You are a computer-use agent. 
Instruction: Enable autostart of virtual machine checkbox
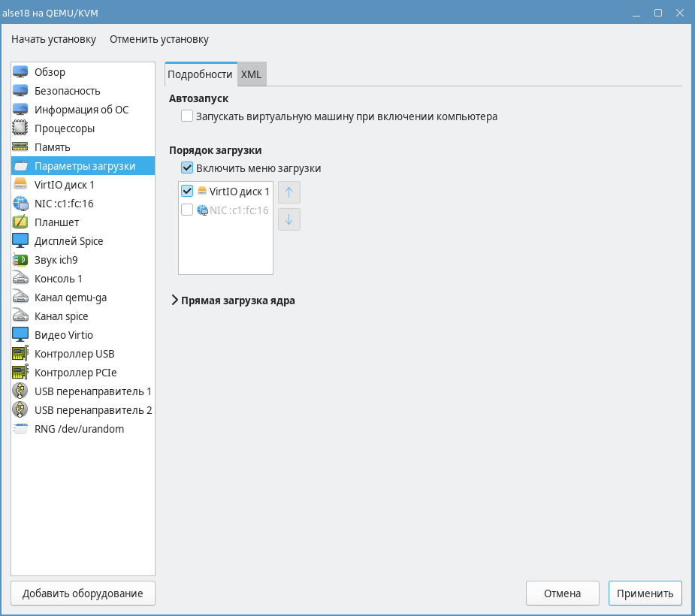187,116
